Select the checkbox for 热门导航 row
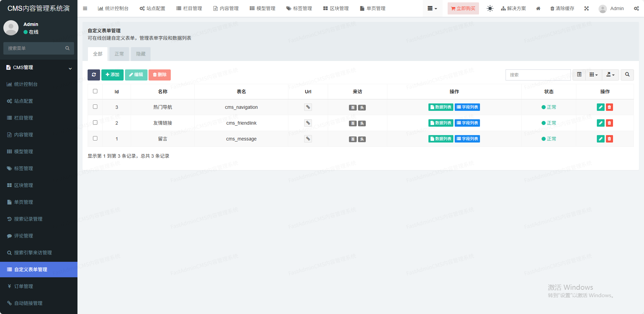 pos(95,107)
